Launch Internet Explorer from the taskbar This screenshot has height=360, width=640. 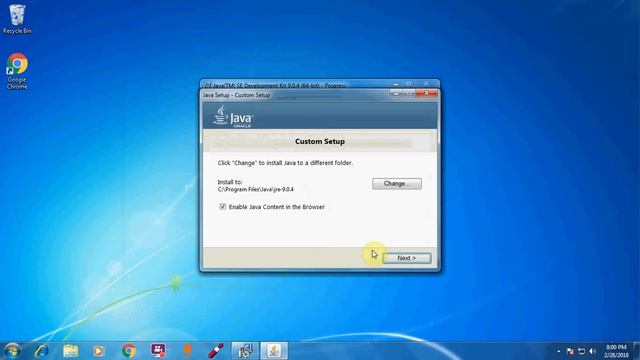point(42,351)
